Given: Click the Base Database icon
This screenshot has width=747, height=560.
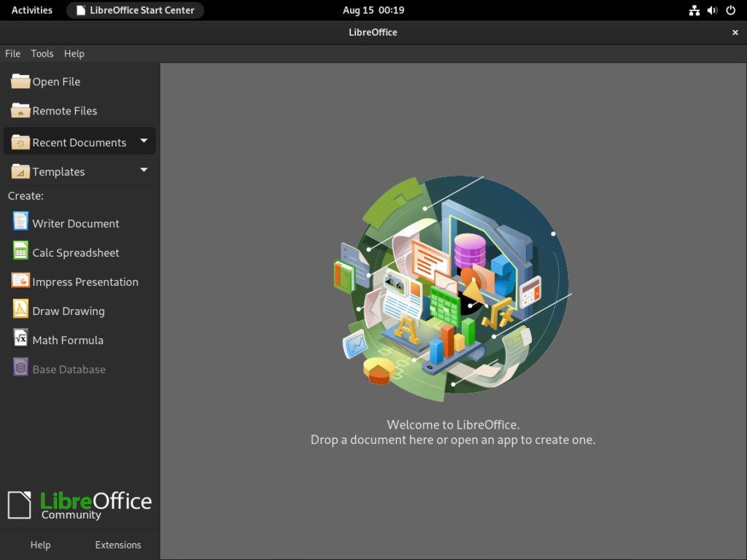Looking at the screenshot, I should coord(20,367).
